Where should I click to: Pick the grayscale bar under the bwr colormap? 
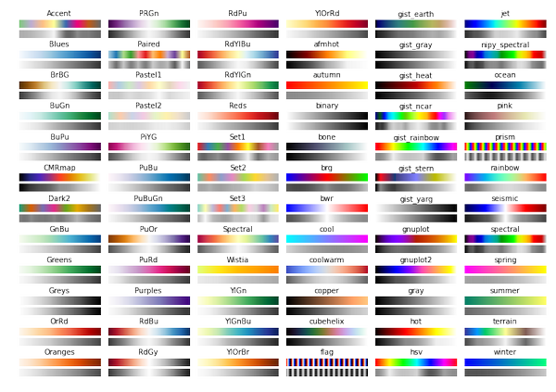tap(327, 218)
